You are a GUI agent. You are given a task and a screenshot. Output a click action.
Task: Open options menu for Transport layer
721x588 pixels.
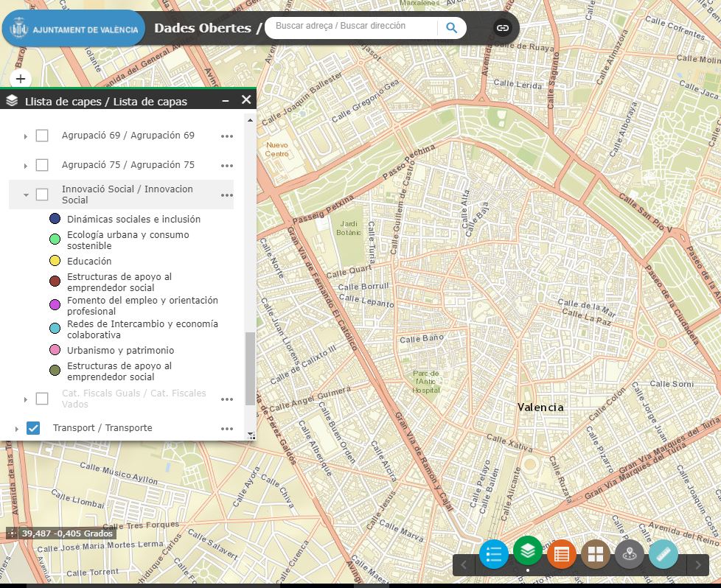click(x=227, y=429)
